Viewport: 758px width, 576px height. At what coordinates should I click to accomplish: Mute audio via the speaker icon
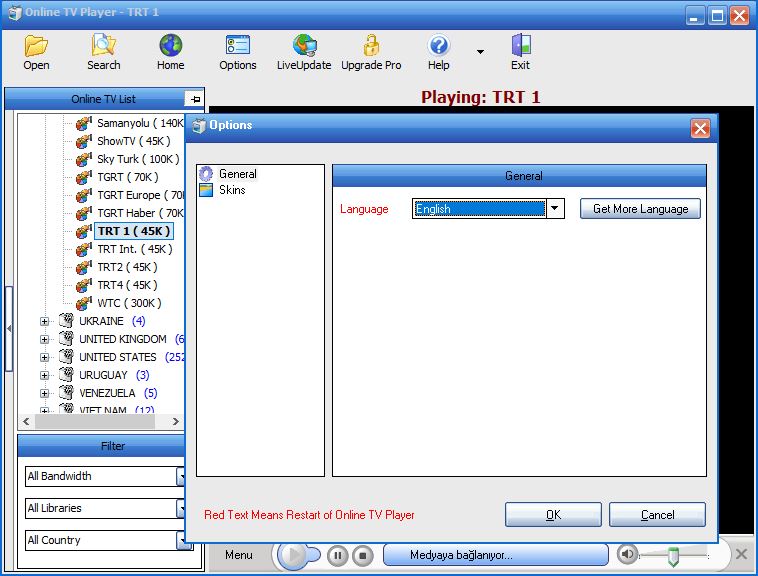coord(627,554)
